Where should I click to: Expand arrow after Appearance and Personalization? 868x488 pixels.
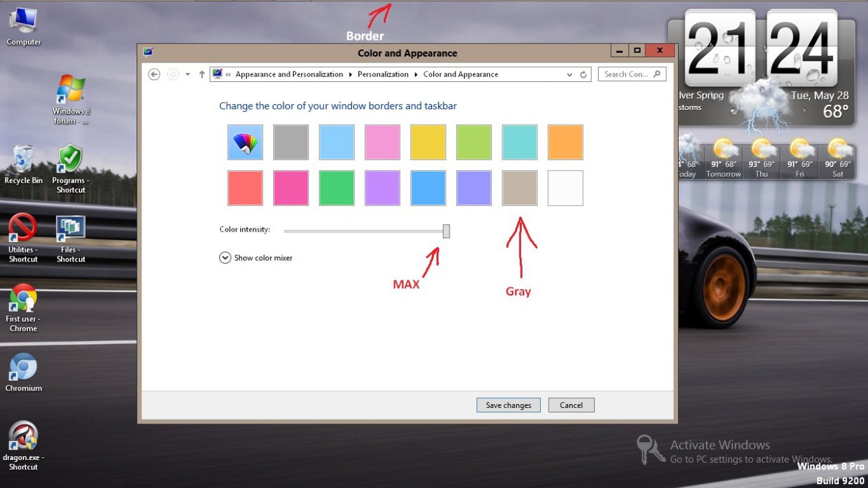pos(351,74)
